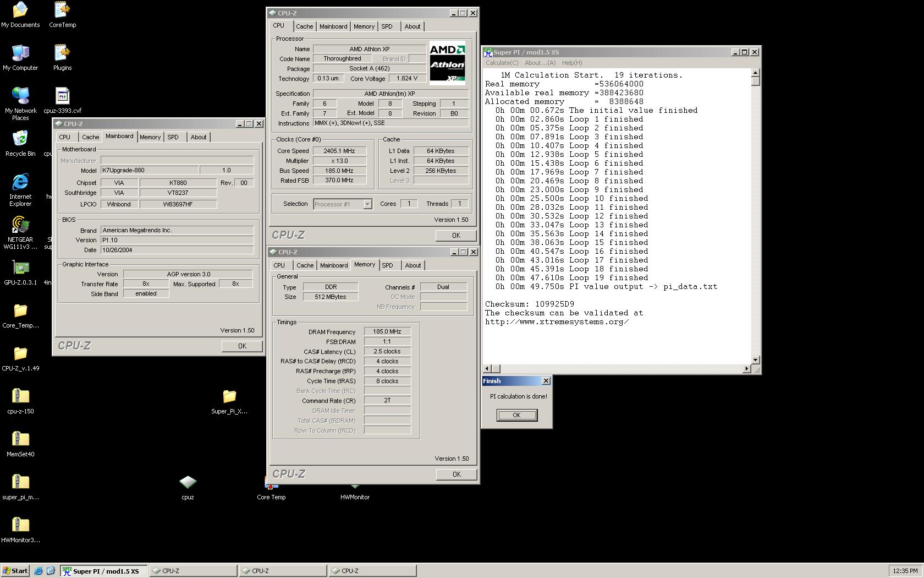Click OK in Mainboard CPU-Z window
This screenshot has height=578, width=924.
242,346
